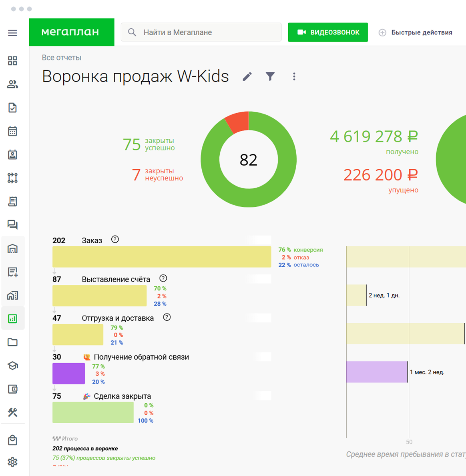This screenshot has height=476, width=466.
Task: Open the chat messages sidebar icon
Action: click(12, 225)
